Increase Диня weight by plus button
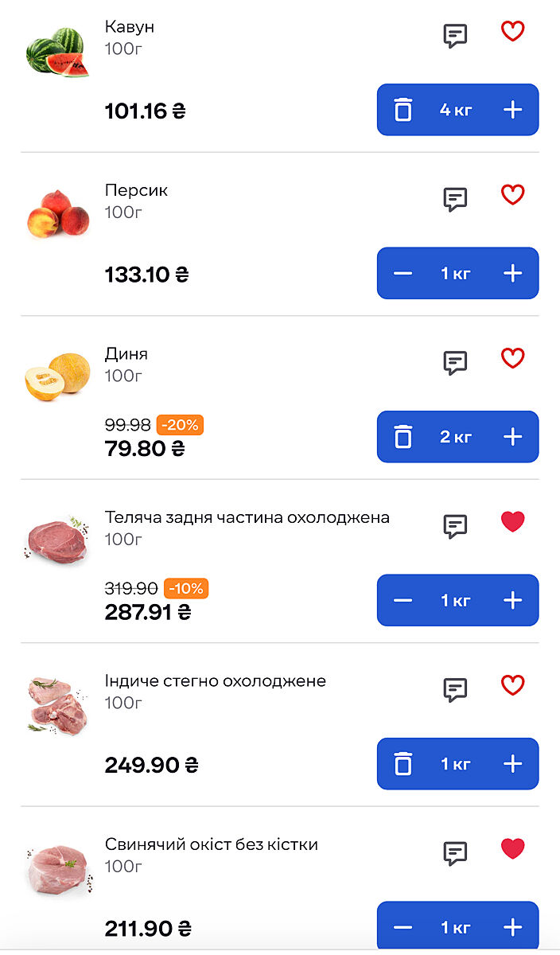 513,437
